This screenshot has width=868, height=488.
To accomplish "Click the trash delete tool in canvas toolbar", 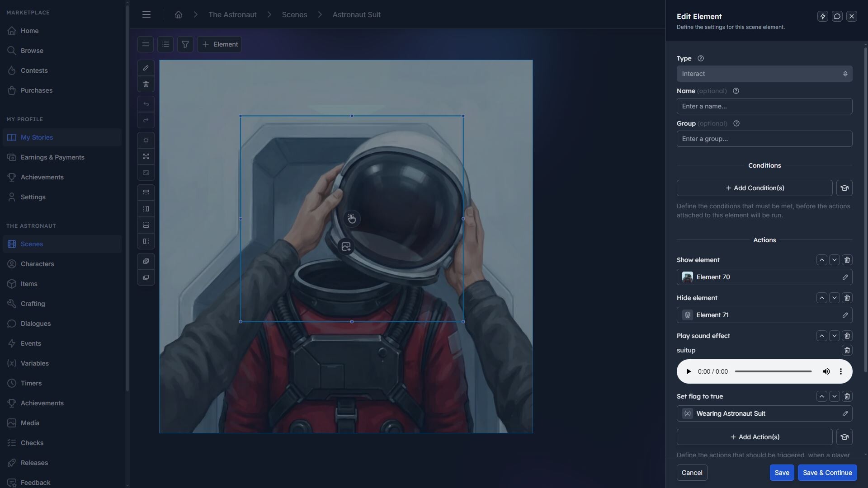I will point(146,84).
